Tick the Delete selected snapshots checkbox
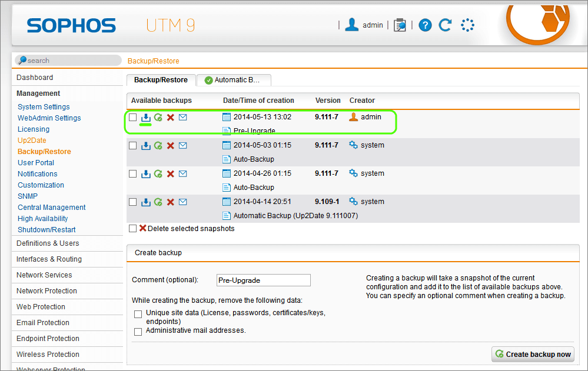This screenshot has width=588, height=371. point(133,228)
